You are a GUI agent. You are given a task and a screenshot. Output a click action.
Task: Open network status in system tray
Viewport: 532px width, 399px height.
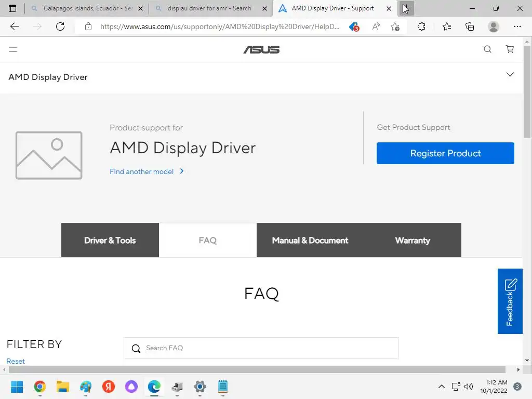tap(456, 387)
